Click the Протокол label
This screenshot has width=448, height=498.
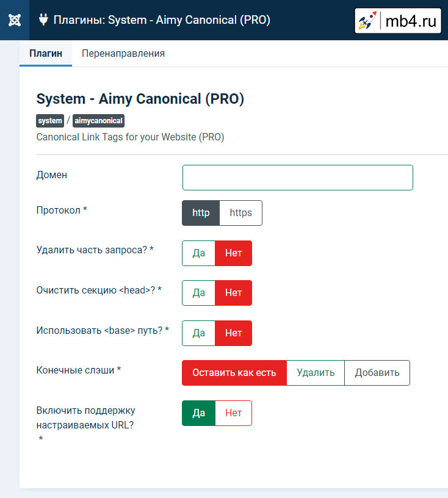(62, 211)
